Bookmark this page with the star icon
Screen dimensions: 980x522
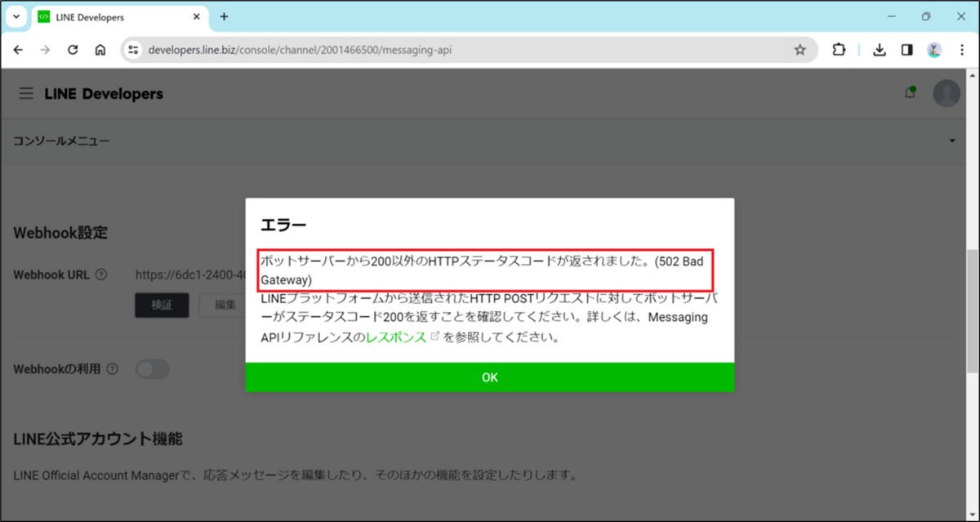(x=800, y=50)
